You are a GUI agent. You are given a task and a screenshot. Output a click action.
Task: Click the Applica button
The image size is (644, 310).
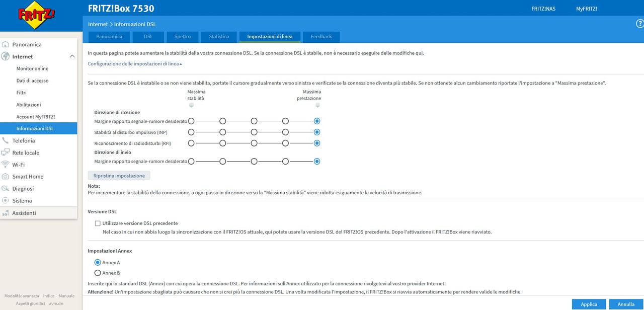[x=589, y=304]
